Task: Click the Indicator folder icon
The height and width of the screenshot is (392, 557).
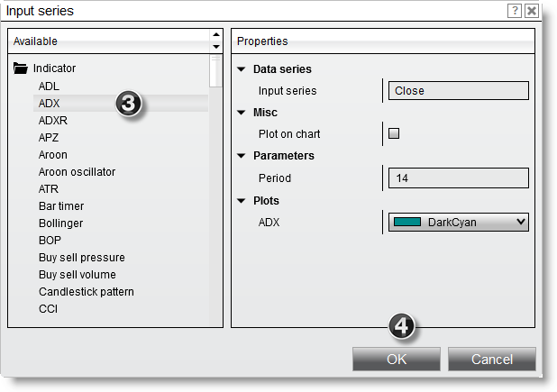Action: pos(21,68)
